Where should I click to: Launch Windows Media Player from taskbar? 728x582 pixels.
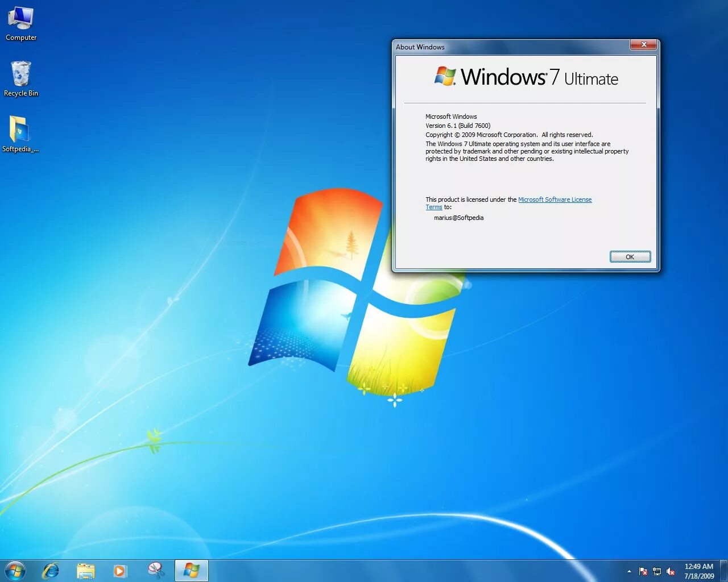[x=120, y=571]
